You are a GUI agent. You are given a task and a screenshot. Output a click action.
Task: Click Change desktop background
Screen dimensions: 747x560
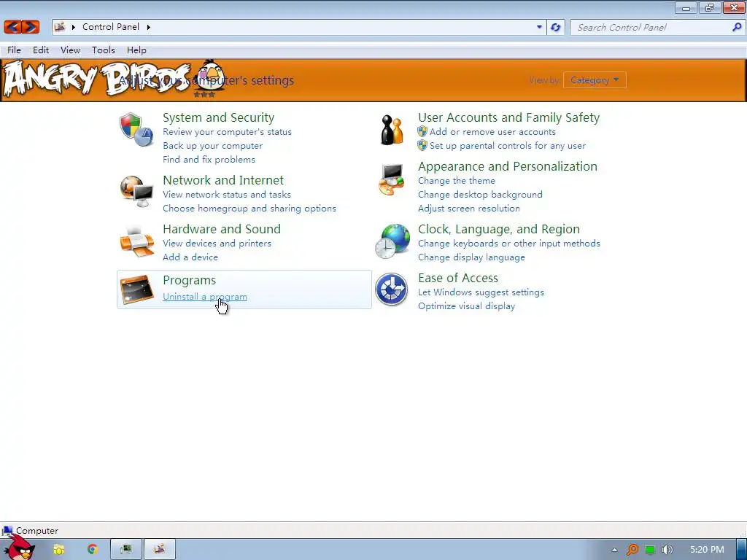point(480,194)
